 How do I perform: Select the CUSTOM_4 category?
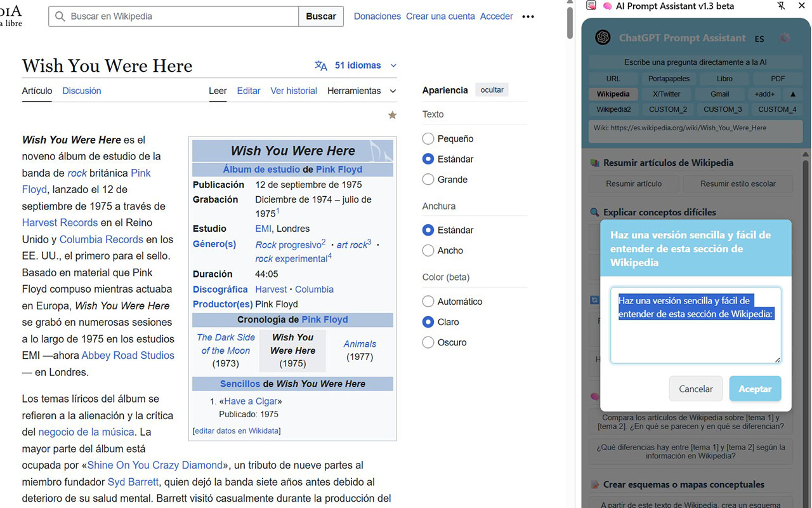pos(777,109)
